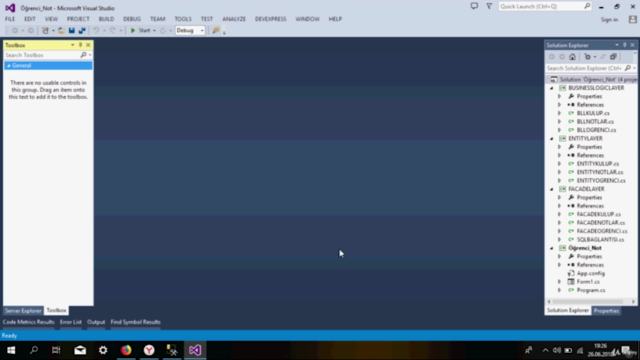Open Task View from taskbar

pos(56,350)
